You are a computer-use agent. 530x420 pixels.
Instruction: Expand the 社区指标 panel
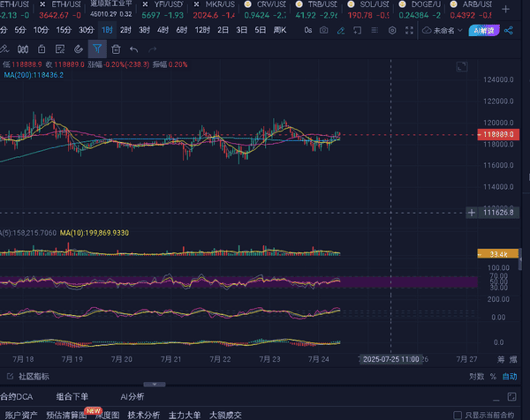[32, 376]
